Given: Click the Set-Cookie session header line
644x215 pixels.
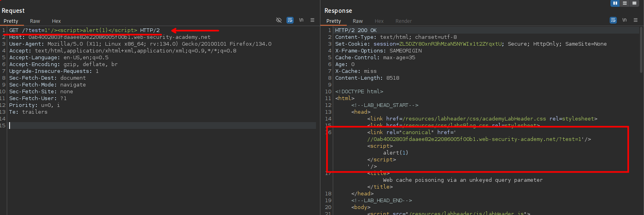Looking at the screenshot, I should (x=471, y=44).
